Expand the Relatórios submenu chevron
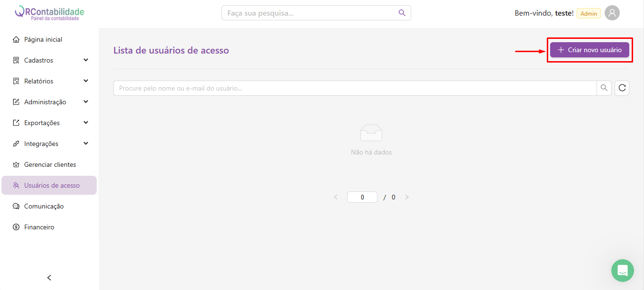The height and width of the screenshot is (290, 644). point(86,81)
